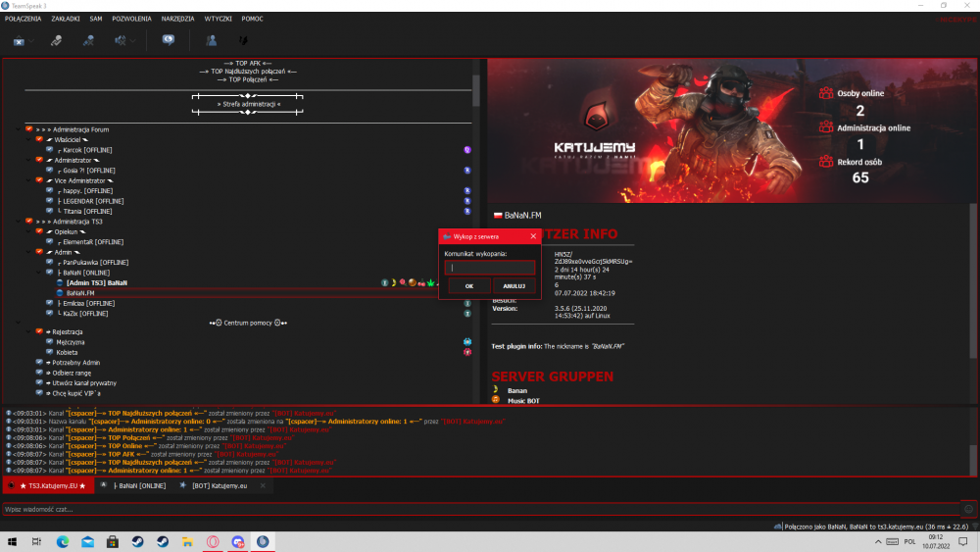This screenshot has width=980, height=552.
Task: Switch to the TS3.Katujemy.EU chat tab
Action: click(49, 485)
